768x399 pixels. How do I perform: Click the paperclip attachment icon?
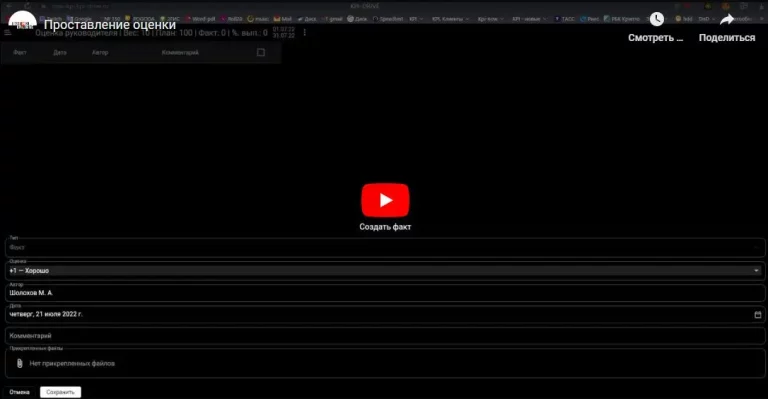(x=20, y=363)
